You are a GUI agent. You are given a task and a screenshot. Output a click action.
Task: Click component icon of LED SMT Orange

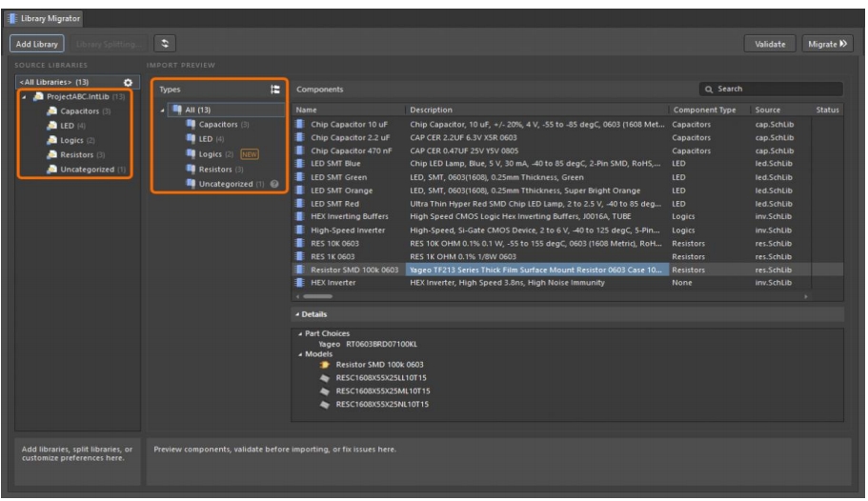300,190
